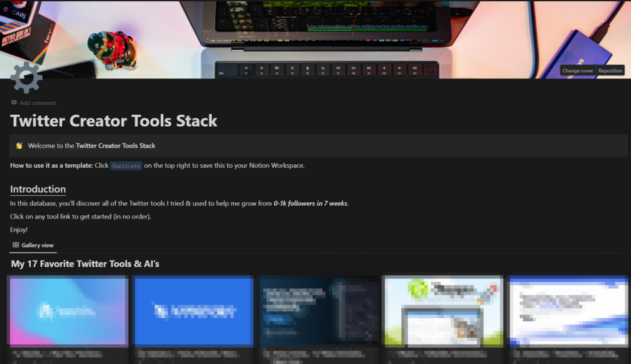
Task: Click the database title My 17 Favorite Twitter Tools & AI's
Action: tap(85, 264)
